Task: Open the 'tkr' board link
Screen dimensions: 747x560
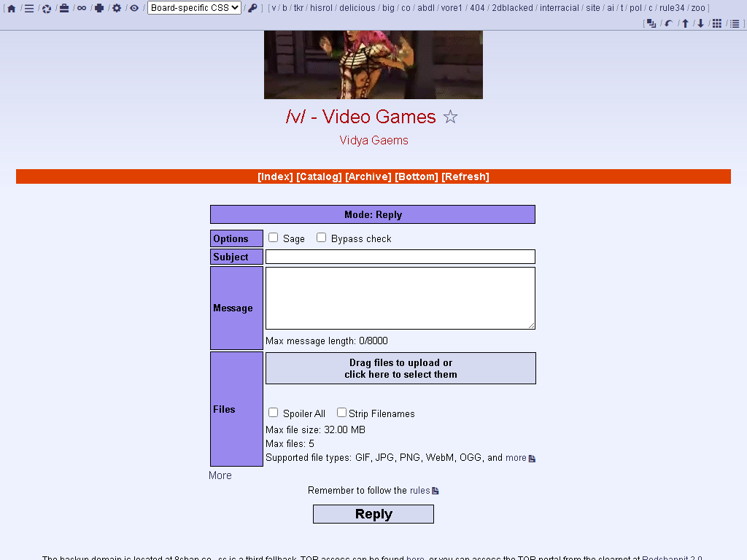Action: 298,8
